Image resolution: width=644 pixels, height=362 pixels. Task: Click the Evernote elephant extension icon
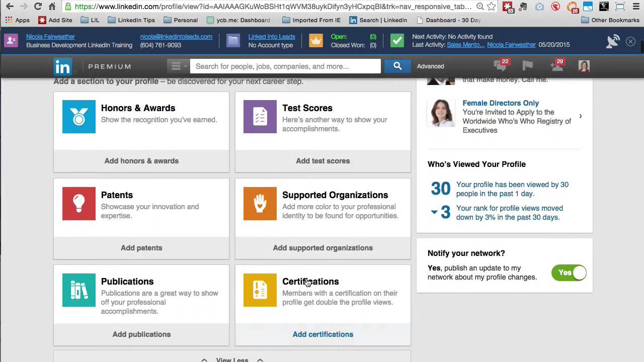coord(524,7)
